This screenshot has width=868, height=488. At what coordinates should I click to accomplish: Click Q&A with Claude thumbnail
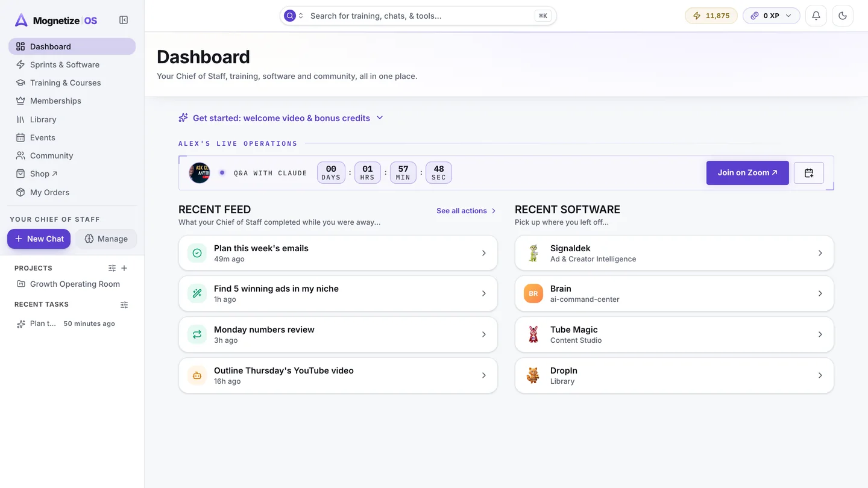tap(200, 173)
